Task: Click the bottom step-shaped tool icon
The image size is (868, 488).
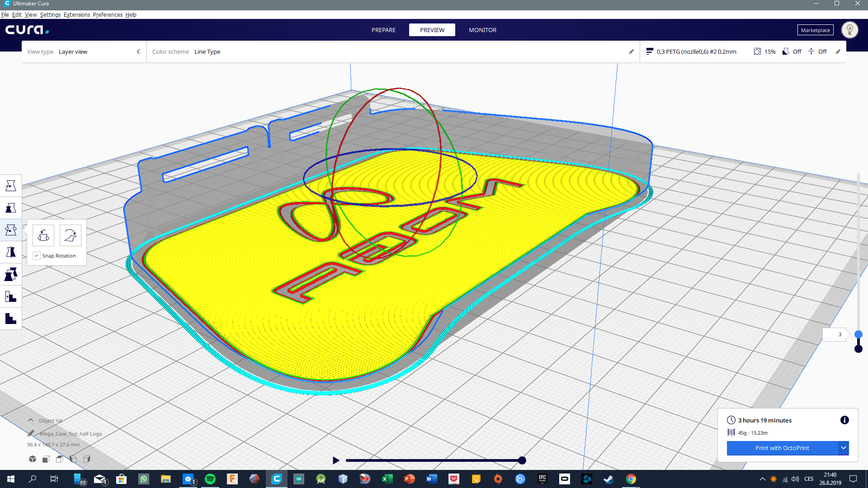Action: coord(11,319)
